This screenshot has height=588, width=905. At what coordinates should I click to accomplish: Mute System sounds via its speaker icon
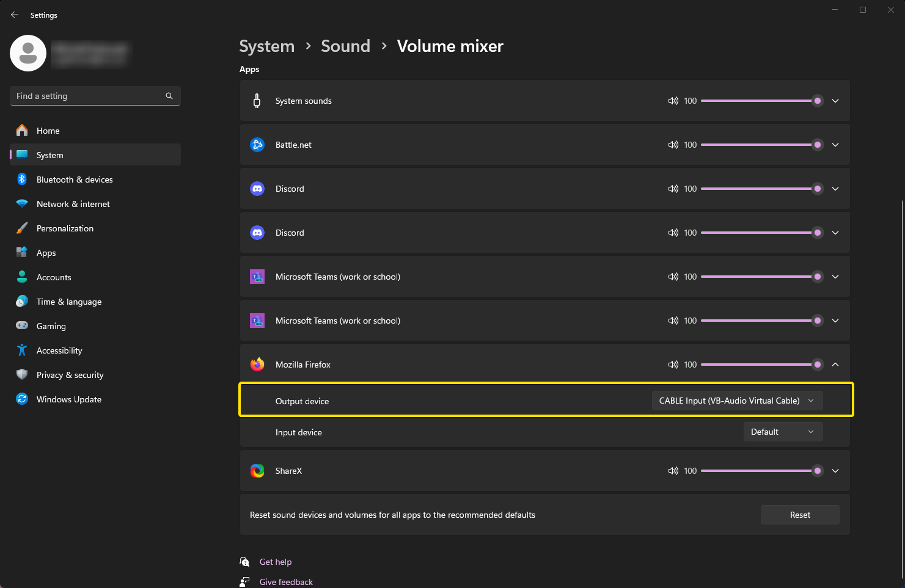click(673, 101)
